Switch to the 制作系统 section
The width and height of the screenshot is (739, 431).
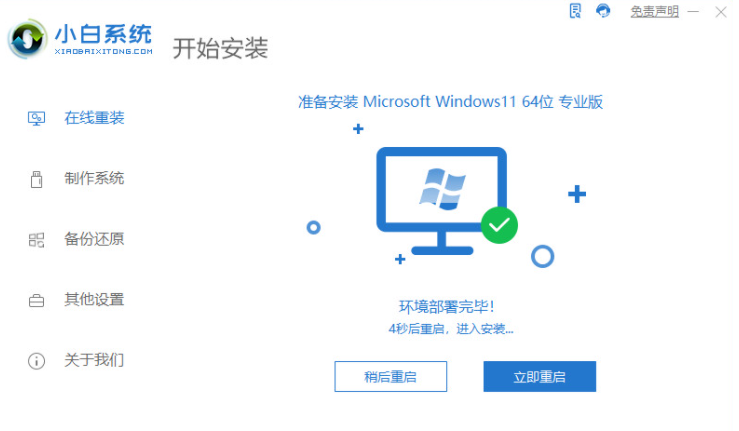(x=94, y=178)
